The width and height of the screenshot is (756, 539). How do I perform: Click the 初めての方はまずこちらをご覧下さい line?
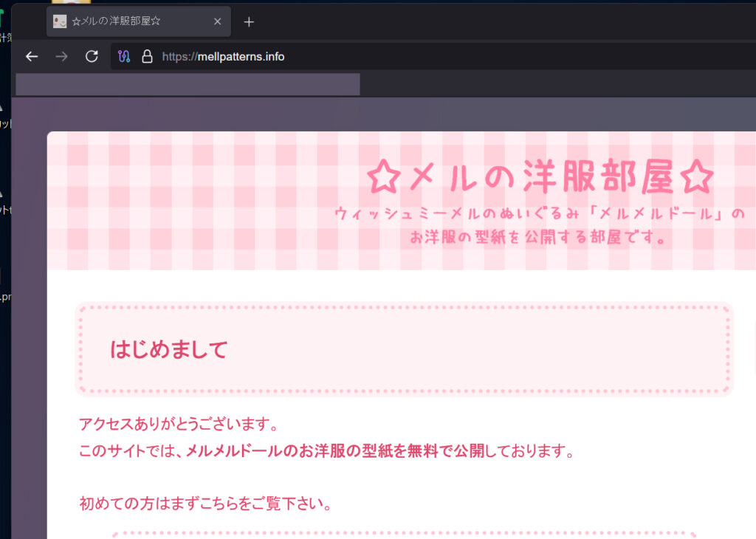(x=205, y=504)
